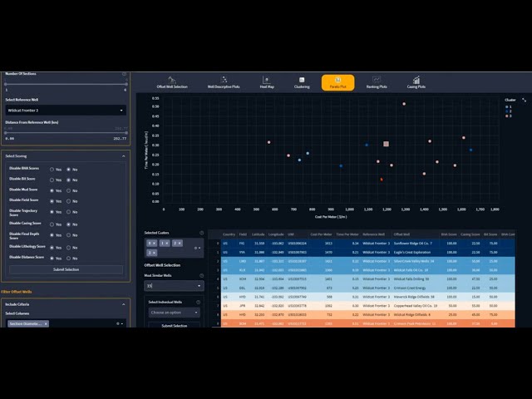This screenshot has width=532, height=399.
Task: Open the Ranking Plots tab
Action: point(377,83)
